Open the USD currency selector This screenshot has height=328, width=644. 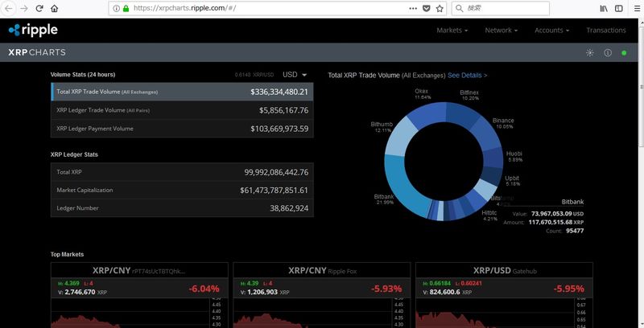[295, 75]
